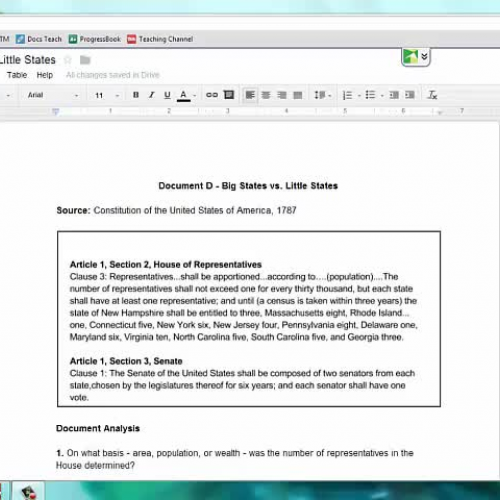
Task: Open the taskbar application icon
Action: (29, 491)
